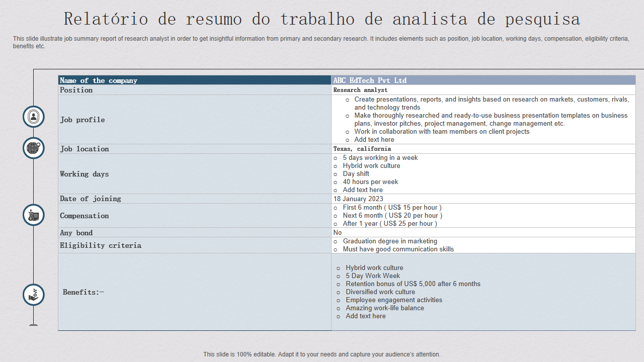This screenshot has height=362, width=644.
Task: Click 'Next 6 month ( US$ 20 per hour )'
Action: tap(393, 216)
